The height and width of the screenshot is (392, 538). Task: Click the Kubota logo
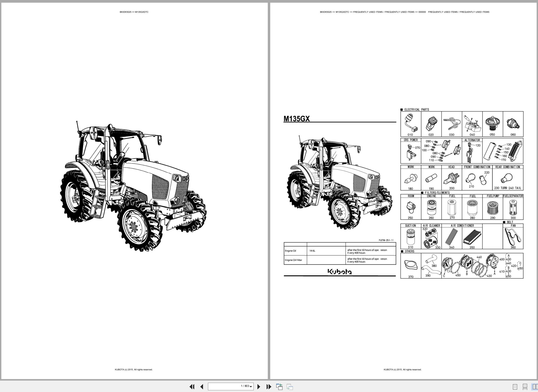click(x=340, y=272)
